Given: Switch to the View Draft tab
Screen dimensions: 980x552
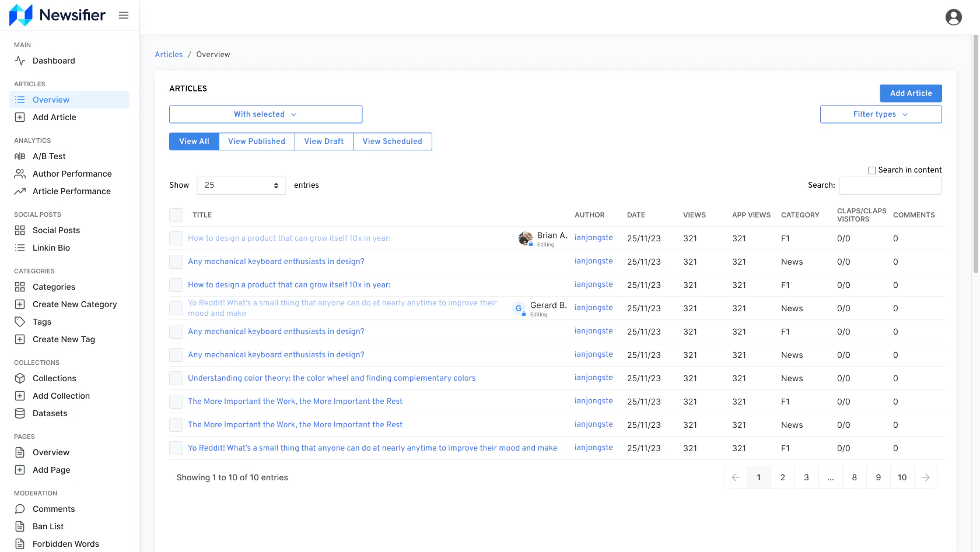Looking at the screenshot, I should 324,141.
